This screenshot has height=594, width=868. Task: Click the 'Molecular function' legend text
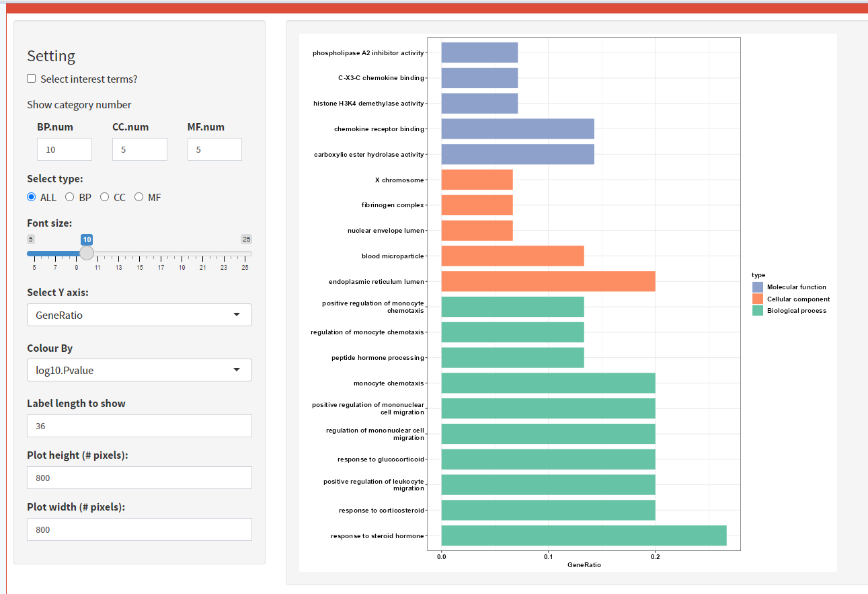[x=797, y=287]
